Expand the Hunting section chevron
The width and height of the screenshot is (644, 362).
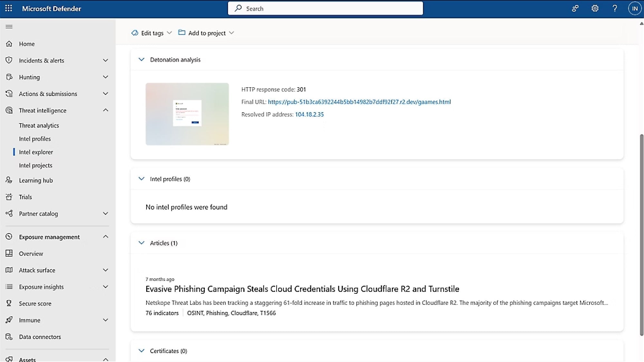(x=105, y=77)
